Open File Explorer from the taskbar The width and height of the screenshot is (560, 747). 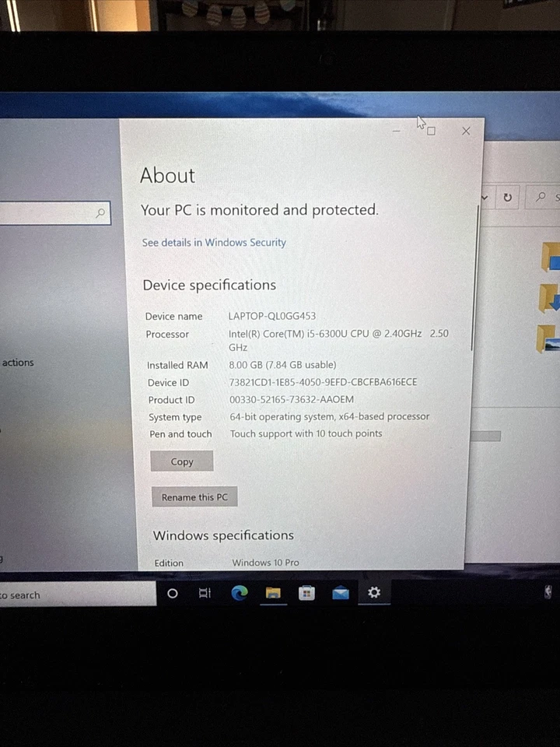(x=273, y=593)
